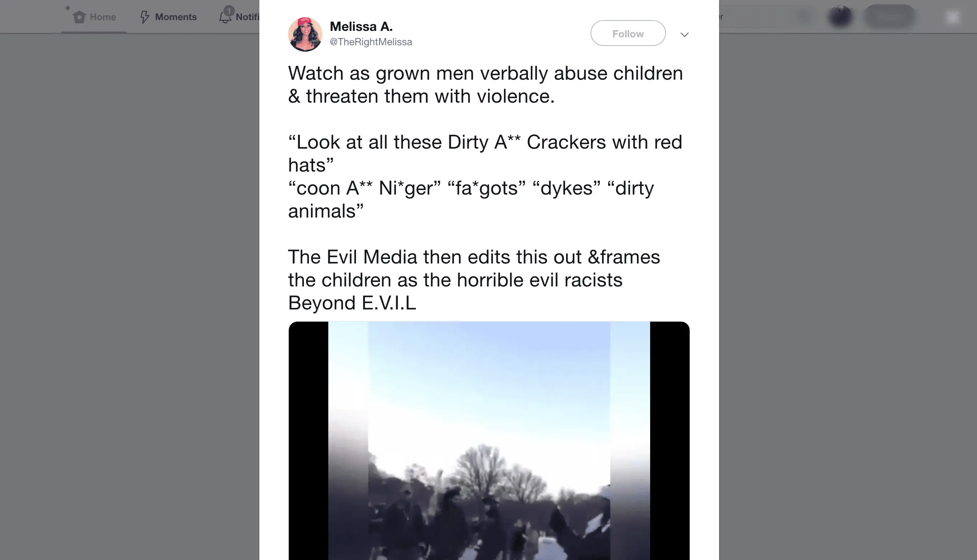977x560 pixels.
Task: Close the tweet overlay with X icon
Action: coord(953,17)
